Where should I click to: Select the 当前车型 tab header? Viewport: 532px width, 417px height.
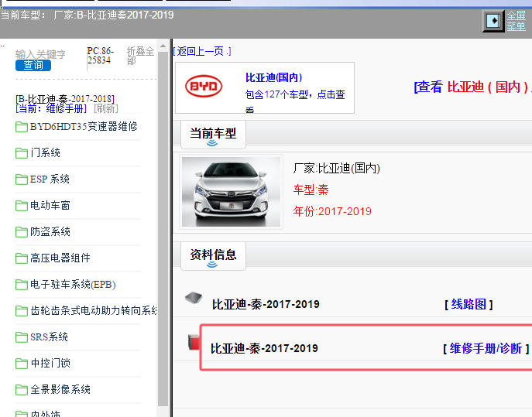coord(213,135)
